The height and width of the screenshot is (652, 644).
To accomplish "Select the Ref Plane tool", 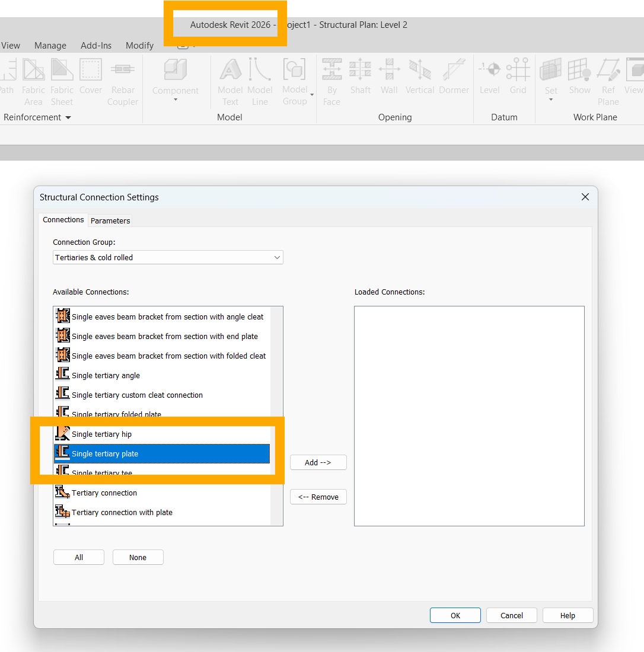I will [x=608, y=82].
